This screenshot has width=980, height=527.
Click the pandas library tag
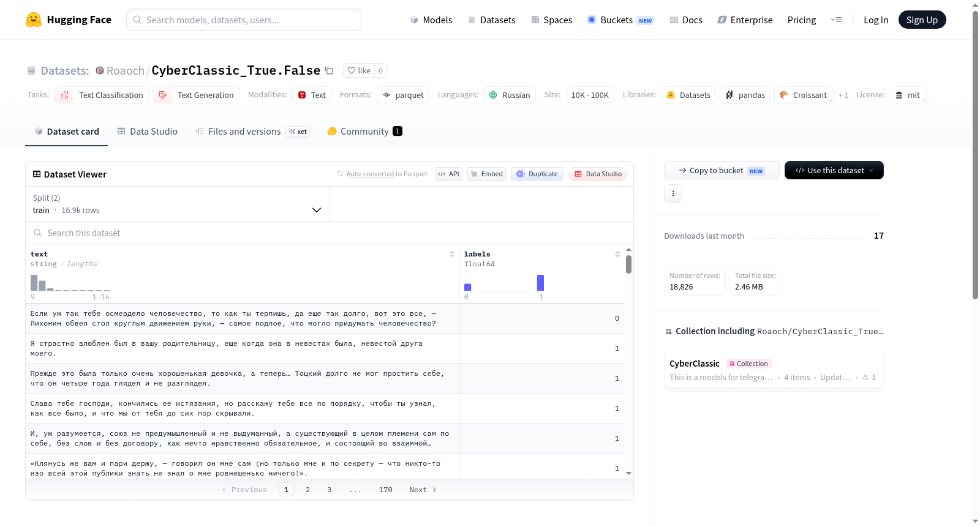(x=745, y=95)
